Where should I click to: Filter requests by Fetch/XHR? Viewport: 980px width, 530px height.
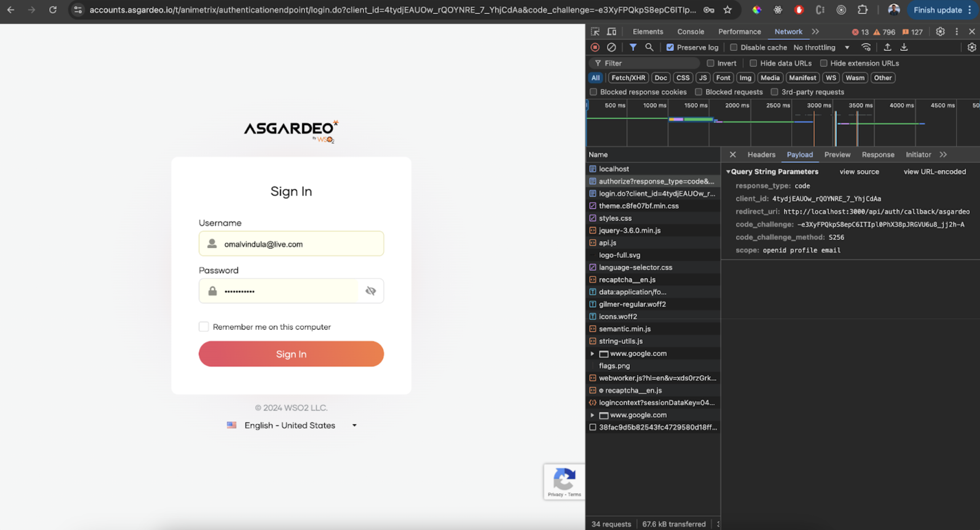coord(628,78)
